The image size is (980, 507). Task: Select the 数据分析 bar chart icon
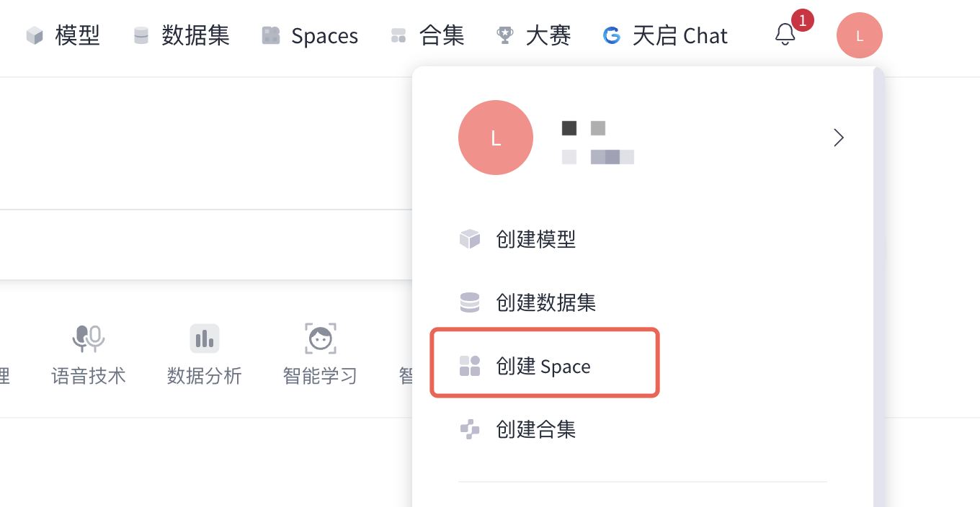click(x=205, y=338)
